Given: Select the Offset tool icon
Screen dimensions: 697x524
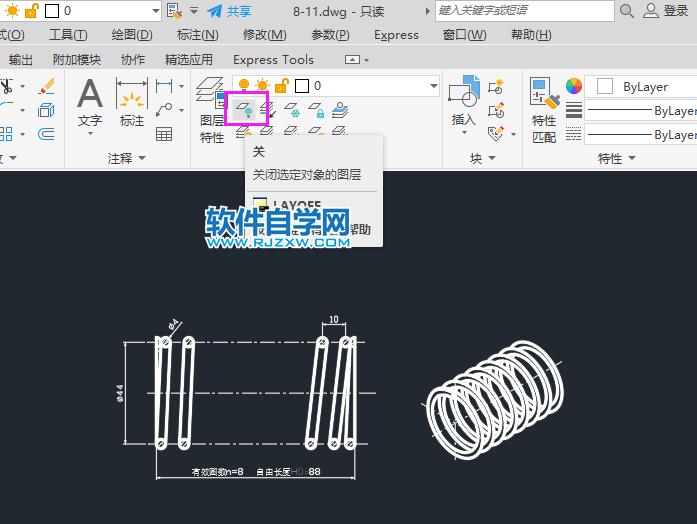Looking at the screenshot, I should 46,134.
